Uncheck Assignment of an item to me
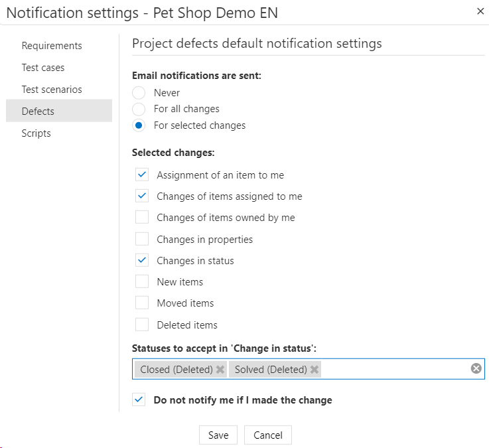 coord(142,175)
